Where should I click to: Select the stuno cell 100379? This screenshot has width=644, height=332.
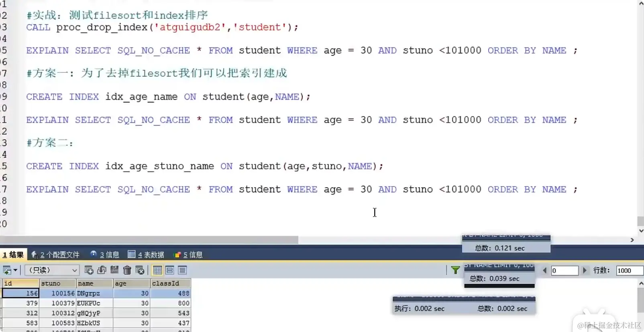(57, 303)
